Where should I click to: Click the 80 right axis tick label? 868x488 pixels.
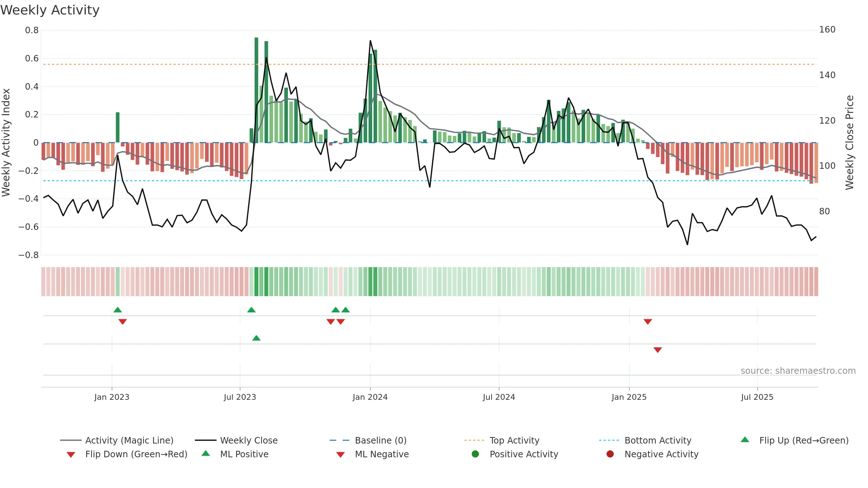pyautogui.click(x=825, y=211)
